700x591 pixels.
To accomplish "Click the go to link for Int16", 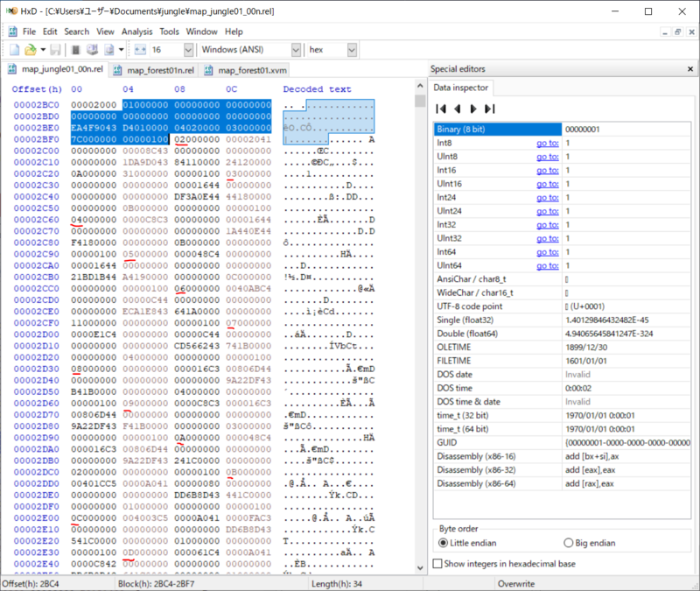I will tap(548, 170).
